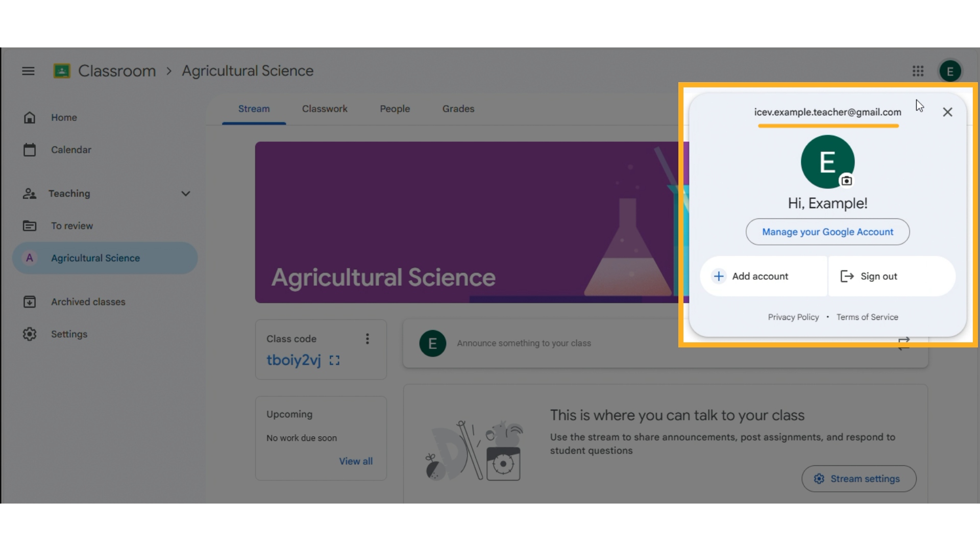980x551 pixels.
Task: Open To review in sidebar
Action: pyautogui.click(x=105, y=226)
